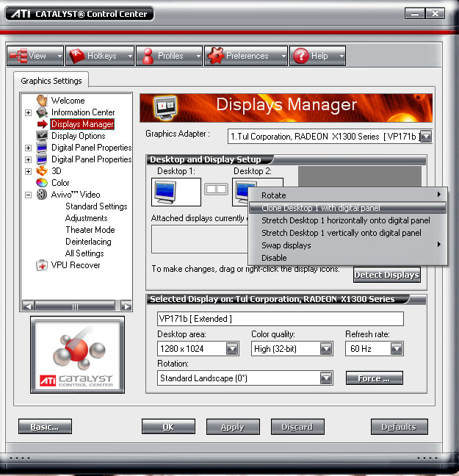The image size is (459, 476).
Task: Close the Catalyst Control Center window
Action: pos(435,14)
